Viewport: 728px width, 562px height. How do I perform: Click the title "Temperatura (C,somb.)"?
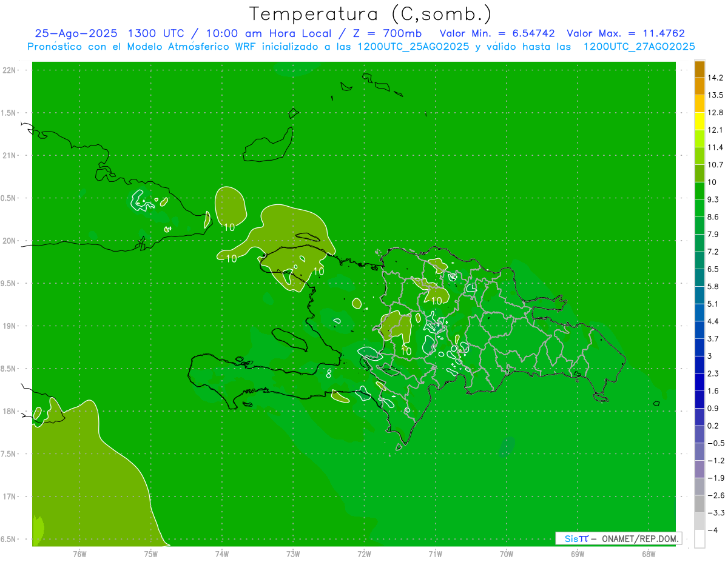click(370, 13)
